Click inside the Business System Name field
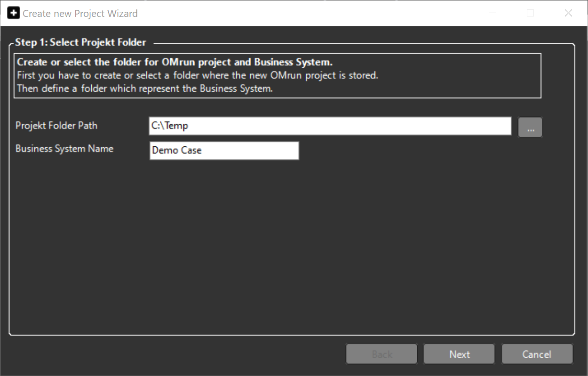The image size is (588, 376). pyautogui.click(x=223, y=150)
